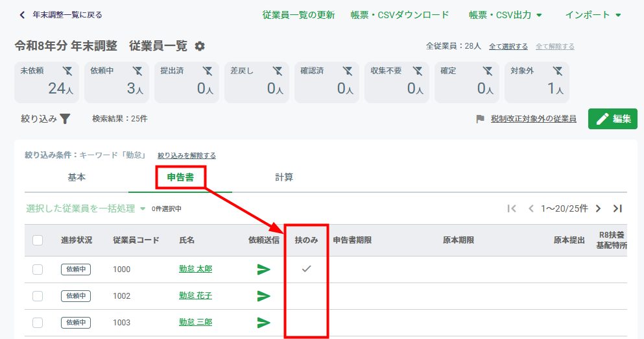Click 原本期限 column header
This screenshot has height=339, width=644.
(459, 240)
